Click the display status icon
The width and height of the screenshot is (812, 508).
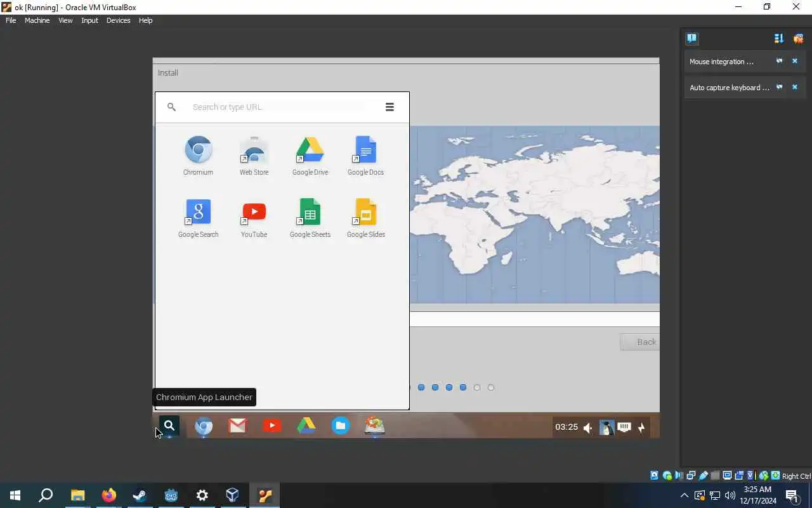click(x=727, y=476)
